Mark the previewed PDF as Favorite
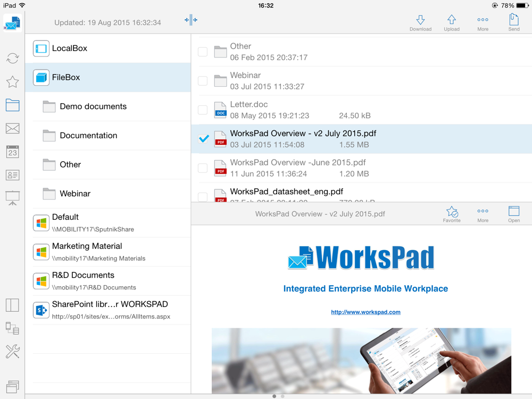 (452, 214)
